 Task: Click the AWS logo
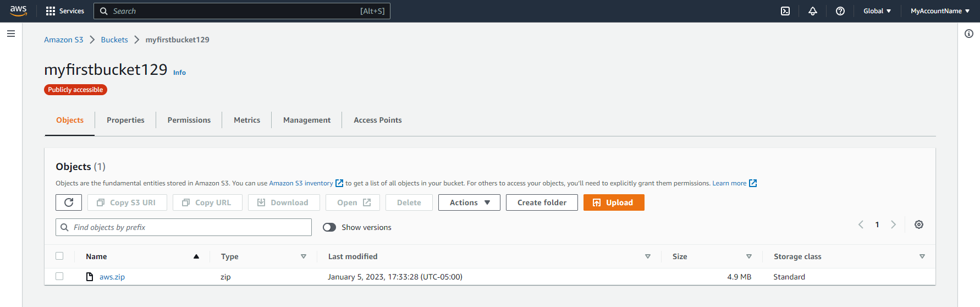19,11
